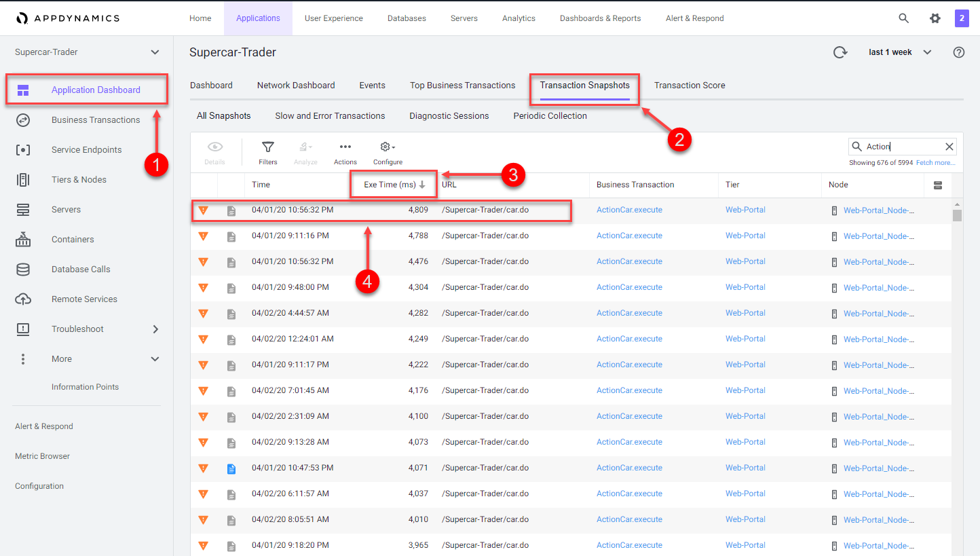980x556 pixels.
Task: Click the Database Calls sidebar icon
Action: (x=23, y=270)
